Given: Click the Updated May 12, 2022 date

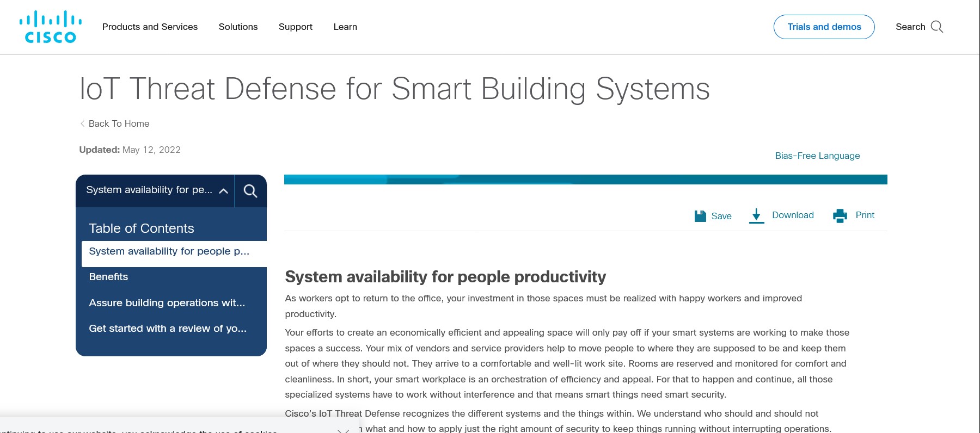Looking at the screenshot, I should coord(130,150).
